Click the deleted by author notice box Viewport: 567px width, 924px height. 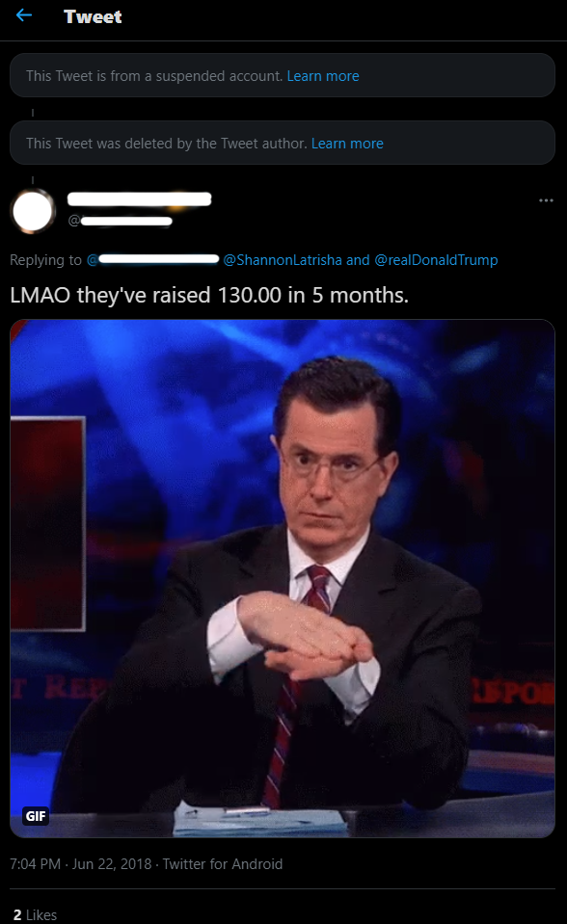(x=283, y=143)
